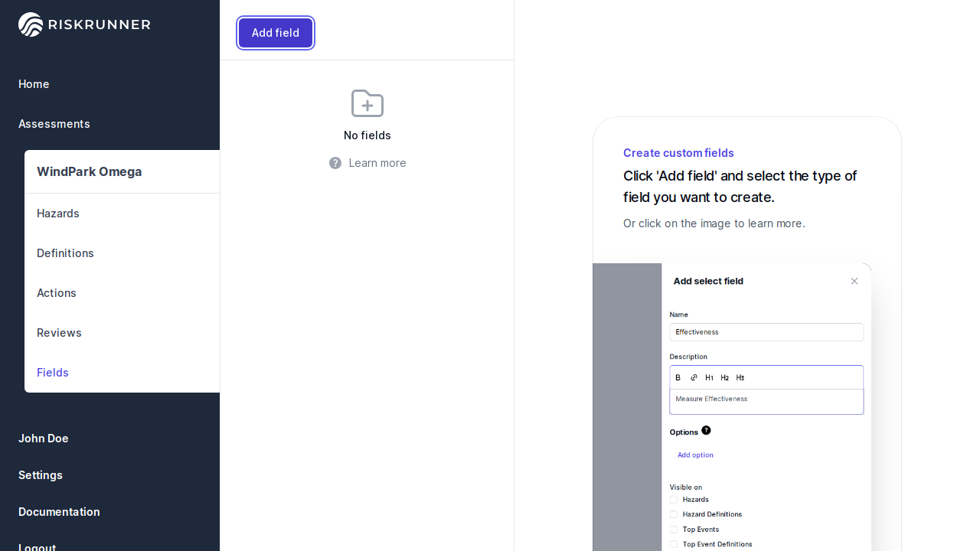Open the Learn more link

(377, 163)
